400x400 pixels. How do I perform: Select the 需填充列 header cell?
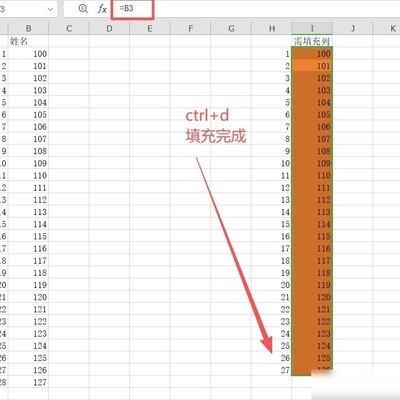[x=312, y=41]
